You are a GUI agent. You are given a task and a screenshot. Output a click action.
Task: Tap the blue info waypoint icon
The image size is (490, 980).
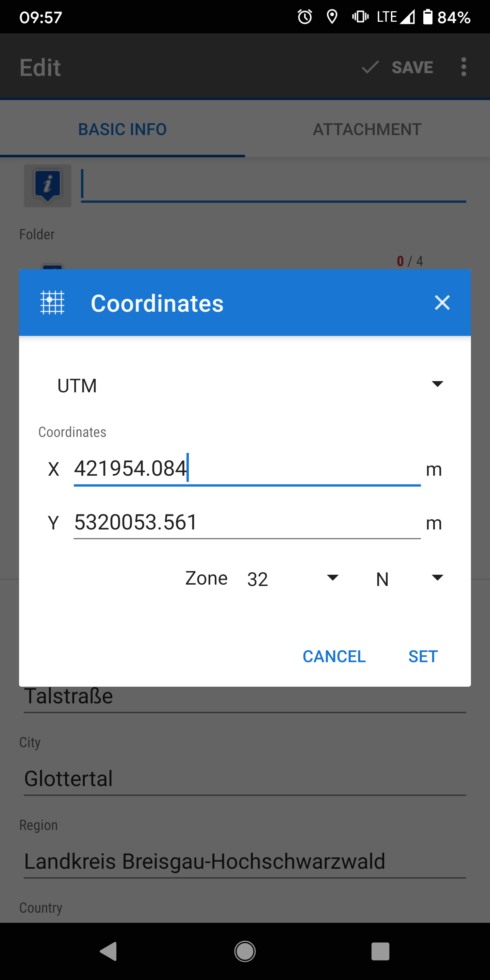coord(48,186)
